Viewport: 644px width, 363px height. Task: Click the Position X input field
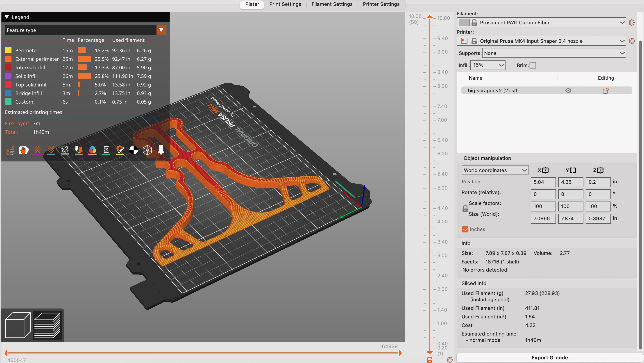[543, 182]
